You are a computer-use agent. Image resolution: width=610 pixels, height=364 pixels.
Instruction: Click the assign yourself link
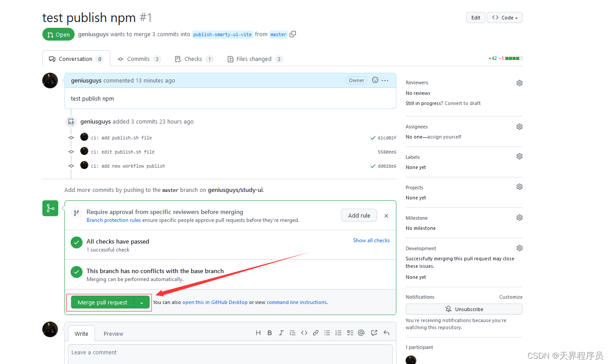[x=444, y=137]
